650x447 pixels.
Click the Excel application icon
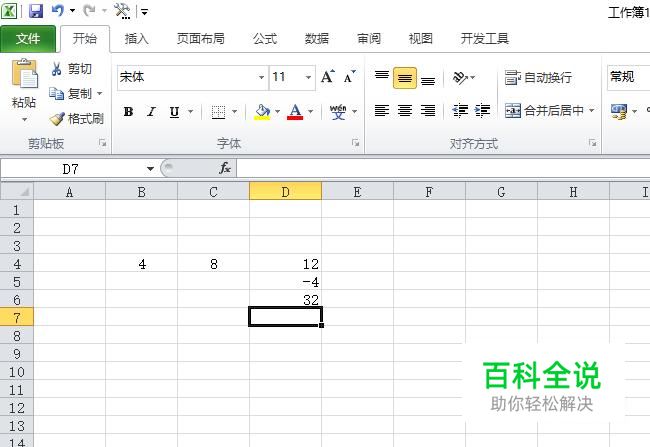click(x=9, y=11)
